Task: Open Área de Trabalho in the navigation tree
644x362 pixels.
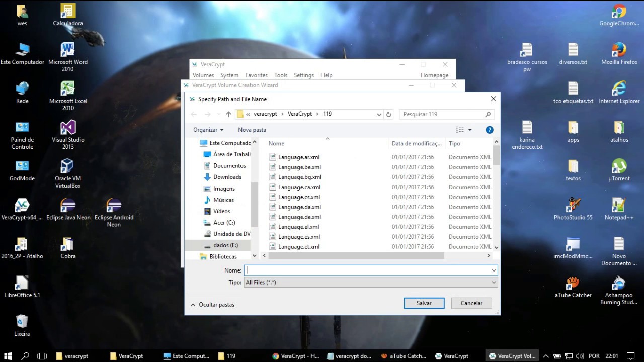Action: (226, 154)
